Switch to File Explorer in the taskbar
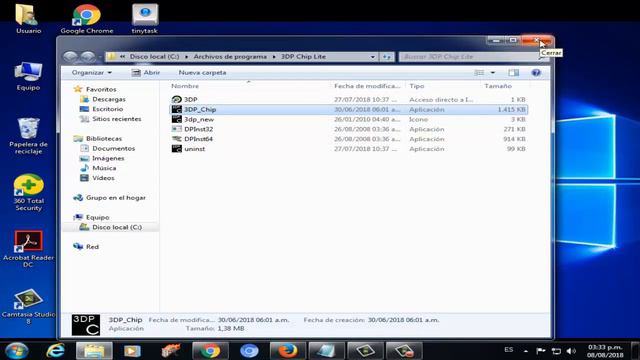640x360 pixels. tap(94, 351)
